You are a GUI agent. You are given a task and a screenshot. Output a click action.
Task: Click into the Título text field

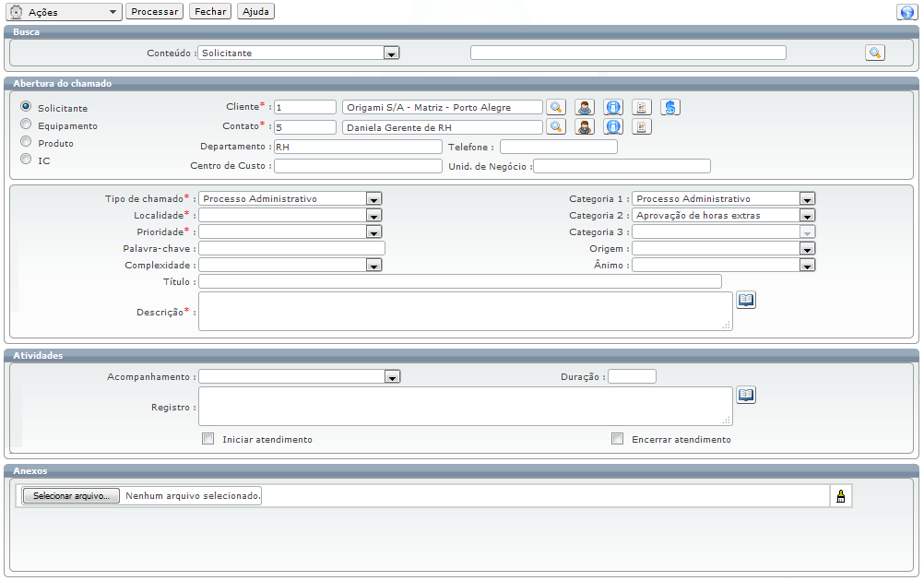coord(459,281)
